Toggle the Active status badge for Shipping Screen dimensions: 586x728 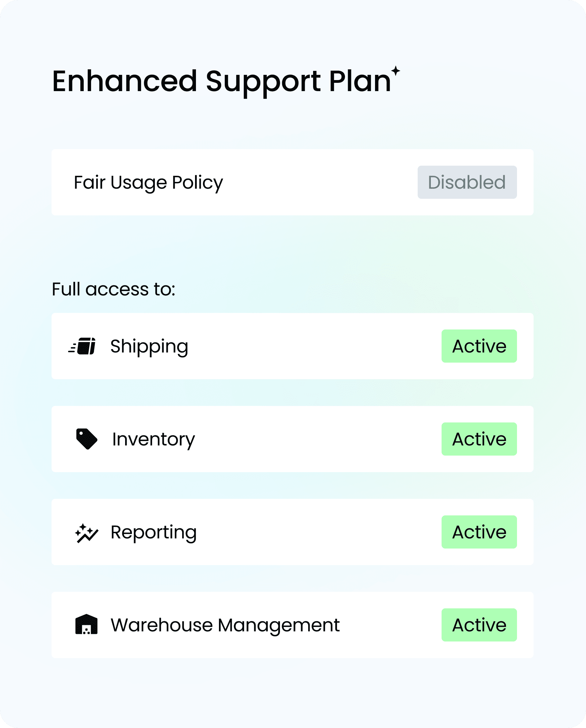pyautogui.click(x=479, y=346)
